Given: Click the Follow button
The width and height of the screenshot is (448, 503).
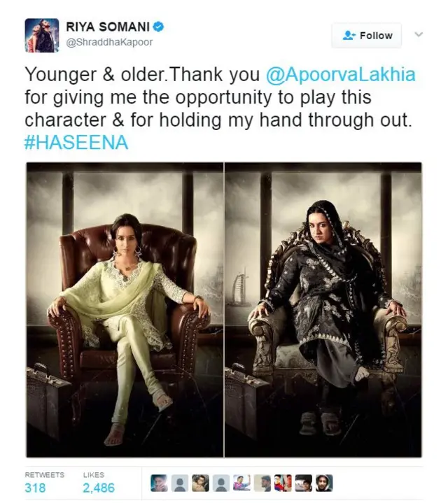Looking at the screenshot, I should point(367,35).
